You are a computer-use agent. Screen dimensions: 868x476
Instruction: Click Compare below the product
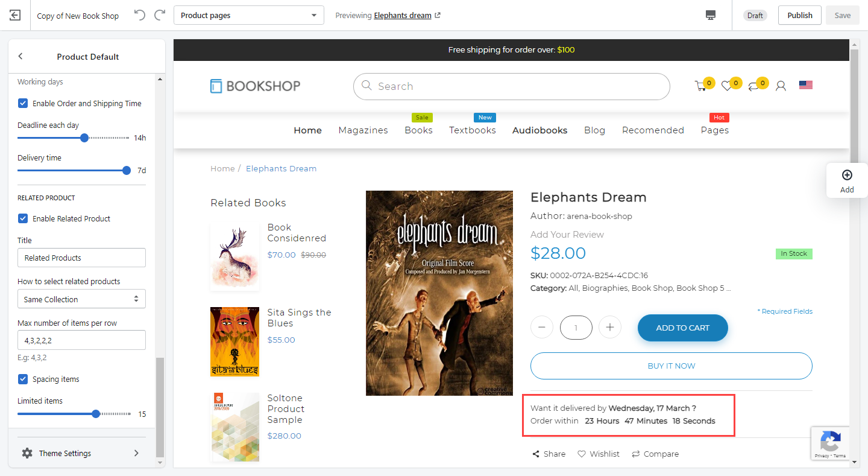[655, 454]
